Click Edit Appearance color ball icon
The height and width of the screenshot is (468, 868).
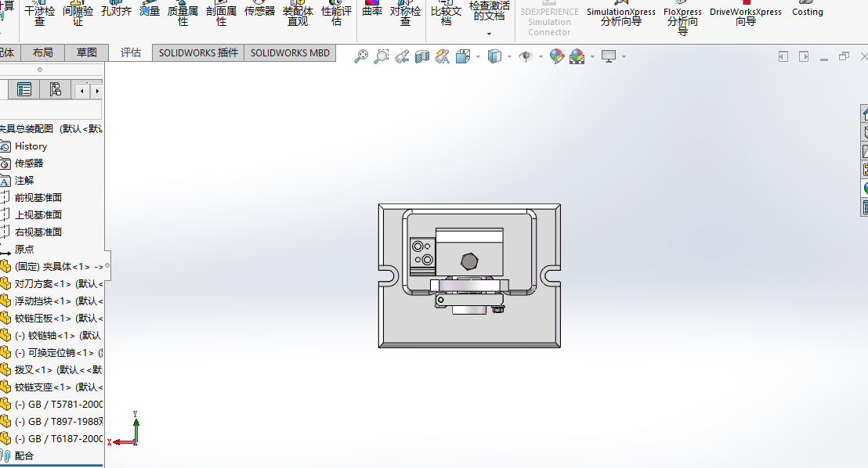[x=557, y=56]
